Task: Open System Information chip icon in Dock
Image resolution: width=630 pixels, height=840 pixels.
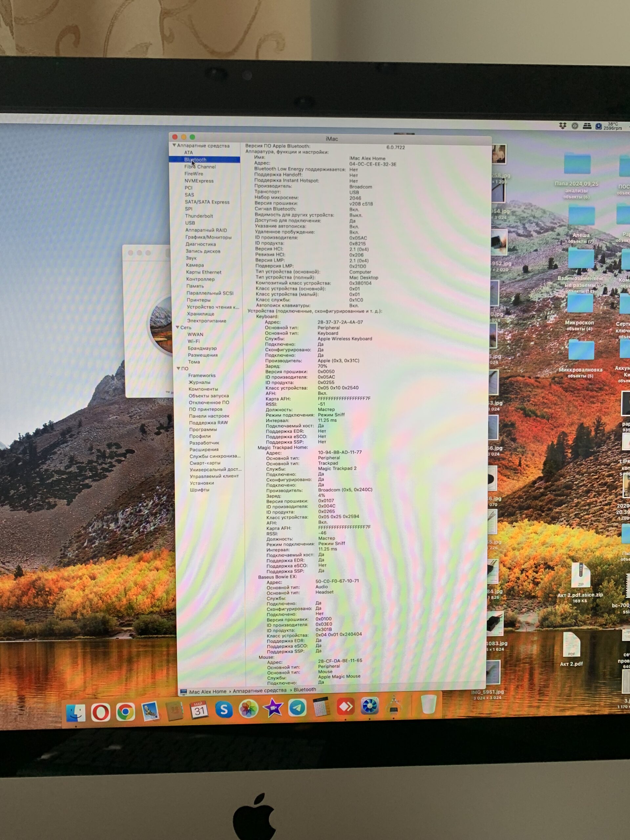Action: click(x=393, y=705)
